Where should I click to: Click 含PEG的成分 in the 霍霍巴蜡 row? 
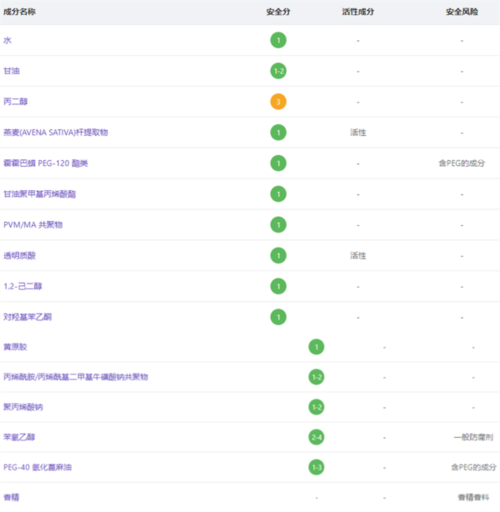[x=462, y=163]
